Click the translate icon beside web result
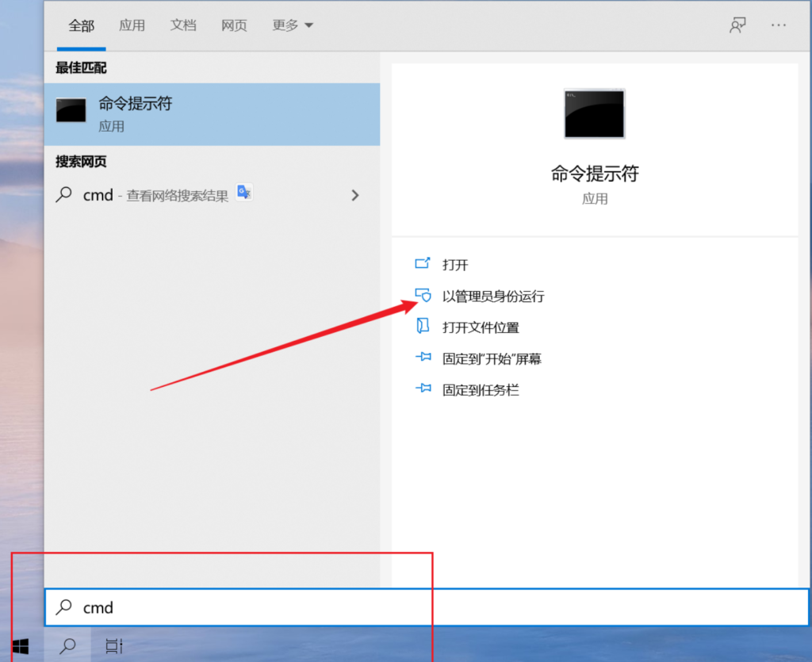The height and width of the screenshot is (662, 812). coord(244,193)
